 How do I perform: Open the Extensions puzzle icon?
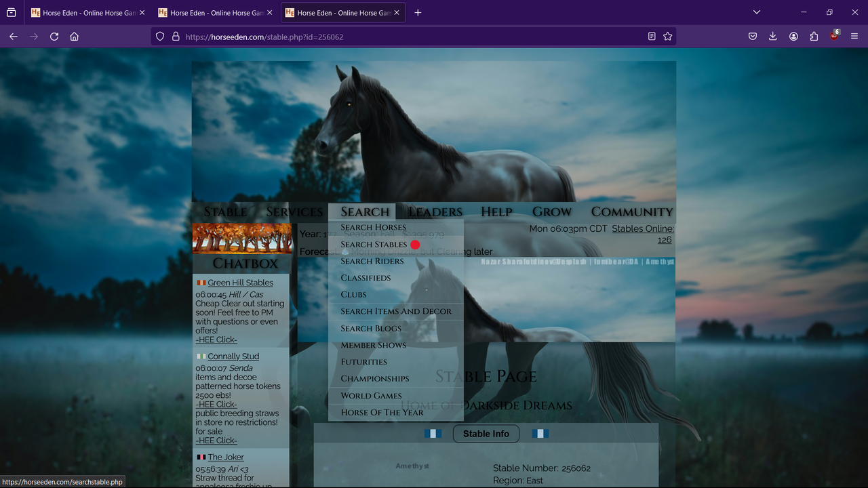point(814,37)
